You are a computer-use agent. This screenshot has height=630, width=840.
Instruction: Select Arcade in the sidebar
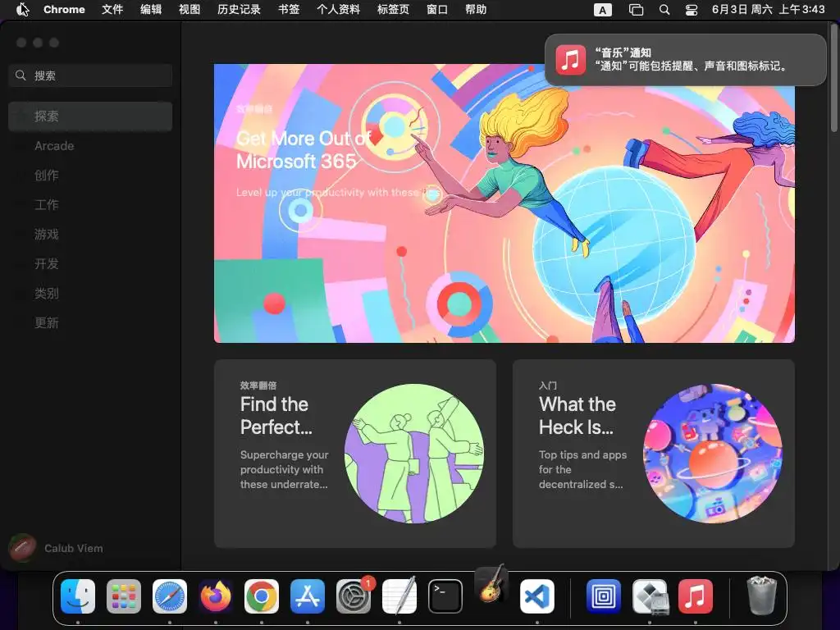click(x=90, y=146)
